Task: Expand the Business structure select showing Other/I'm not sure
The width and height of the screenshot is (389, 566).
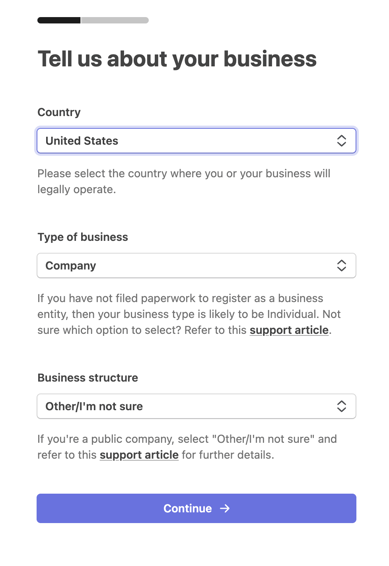Action: click(x=196, y=406)
